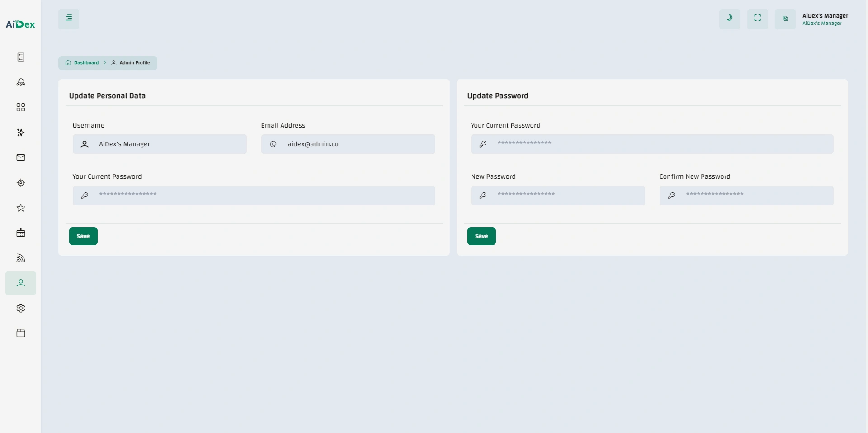Save the Update Password form
Image resolution: width=868 pixels, height=433 pixels.
point(481,236)
